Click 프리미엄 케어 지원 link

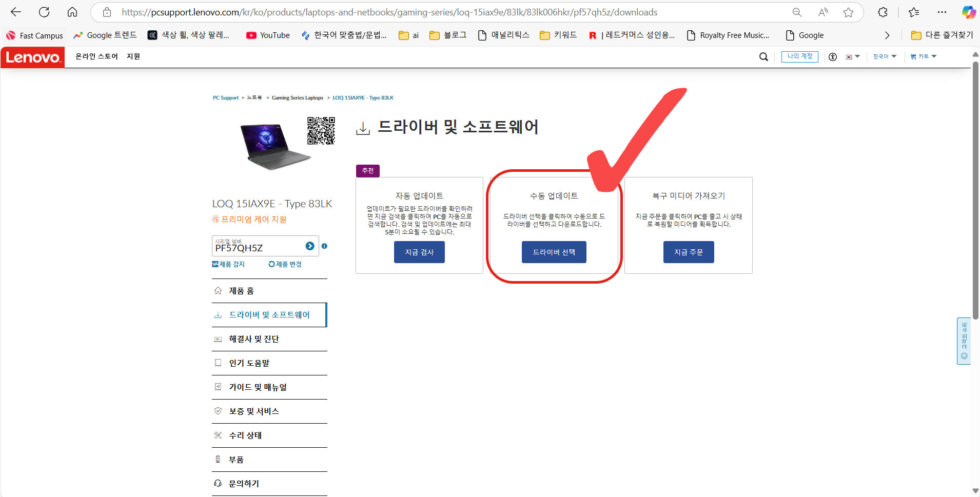(x=249, y=220)
